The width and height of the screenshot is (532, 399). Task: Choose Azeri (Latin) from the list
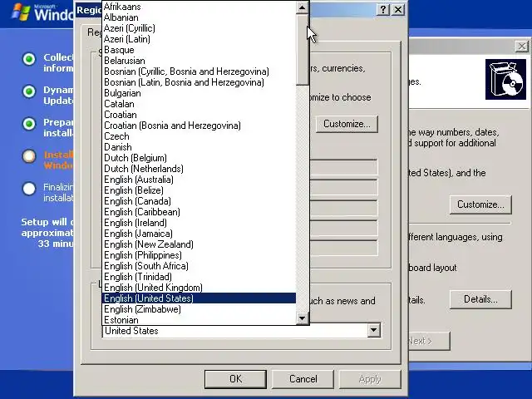199,39
